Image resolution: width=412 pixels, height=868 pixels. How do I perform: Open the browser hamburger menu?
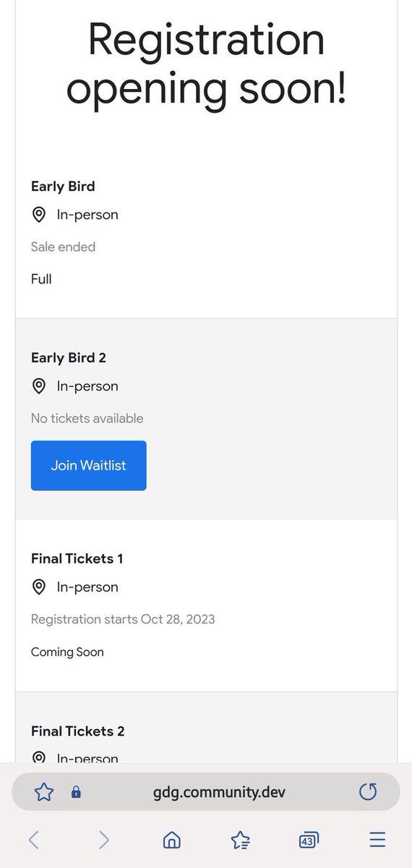pyautogui.click(x=377, y=839)
